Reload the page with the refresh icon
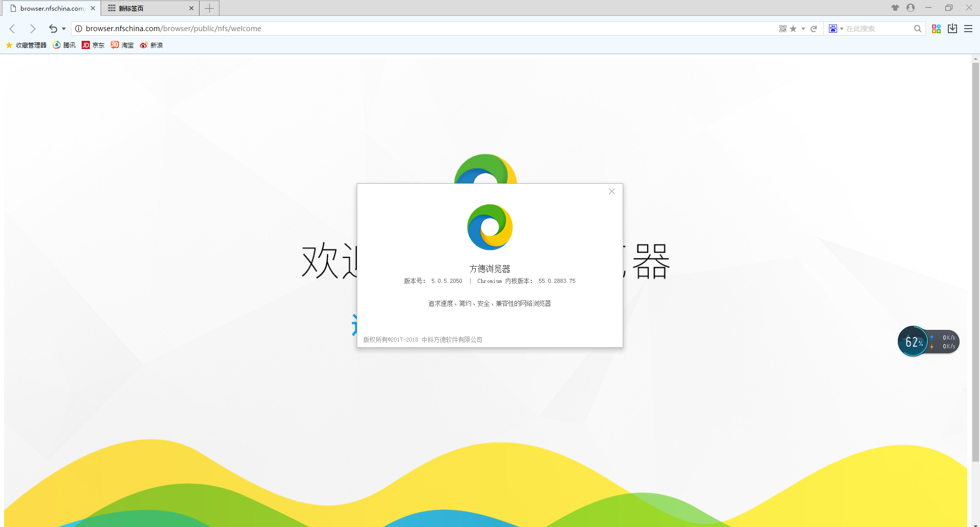 click(814, 29)
